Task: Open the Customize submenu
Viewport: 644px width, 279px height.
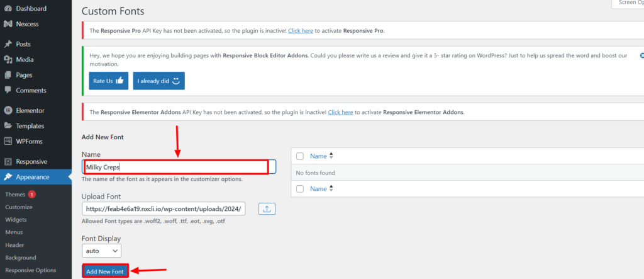Action: (19, 207)
